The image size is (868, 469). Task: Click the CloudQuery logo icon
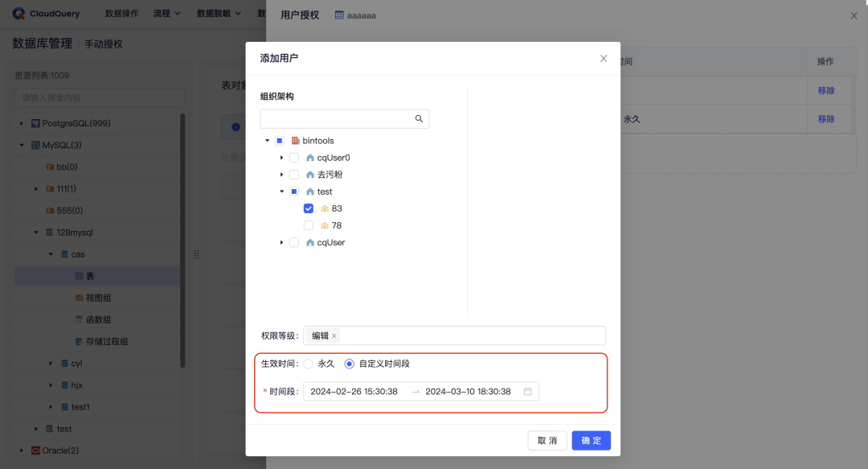pyautogui.click(x=18, y=14)
